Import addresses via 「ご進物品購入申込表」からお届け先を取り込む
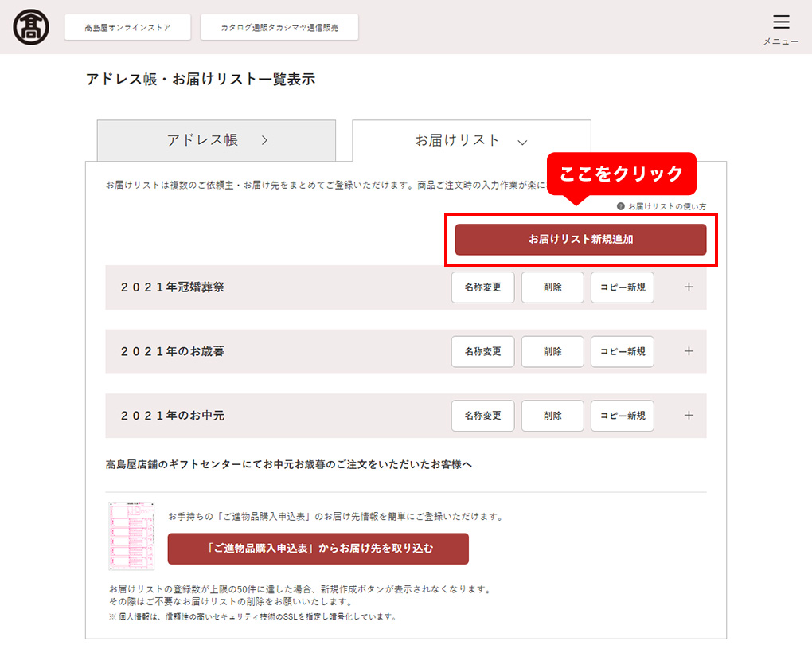This screenshot has width=812, height=653. (318, 549)
